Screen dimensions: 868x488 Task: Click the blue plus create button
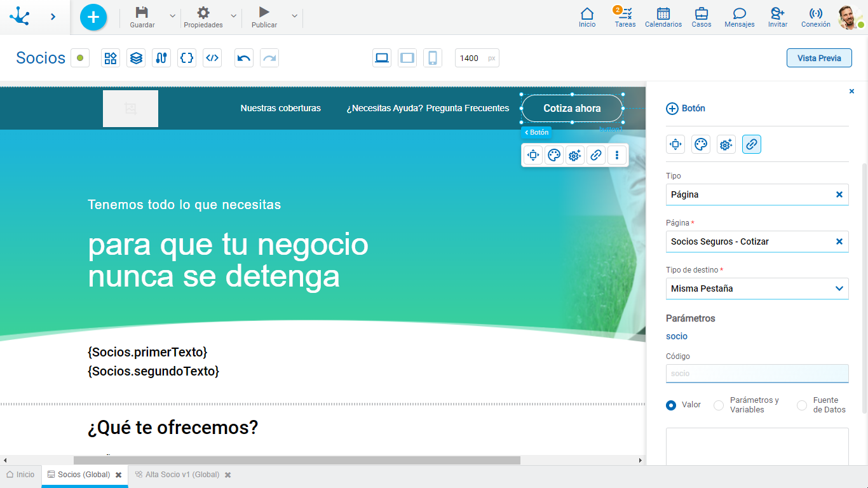tap(93, 17)
